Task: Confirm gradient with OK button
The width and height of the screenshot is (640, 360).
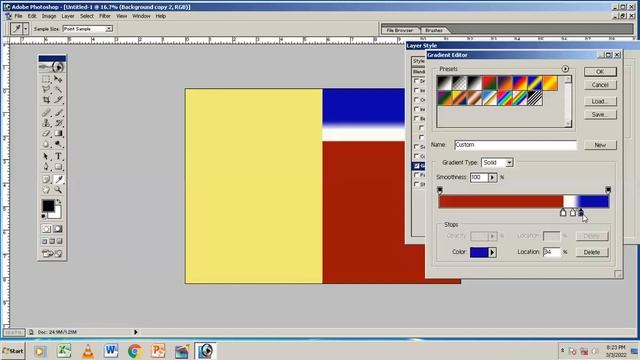Action: pyautogui.click(x=600, y=71)
